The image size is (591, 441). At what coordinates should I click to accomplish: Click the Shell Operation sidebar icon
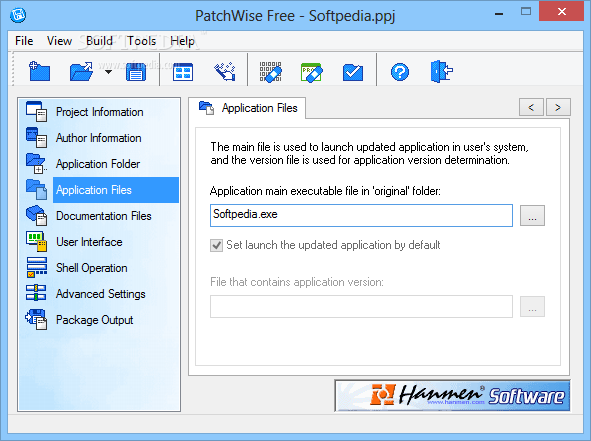(37, 267)
